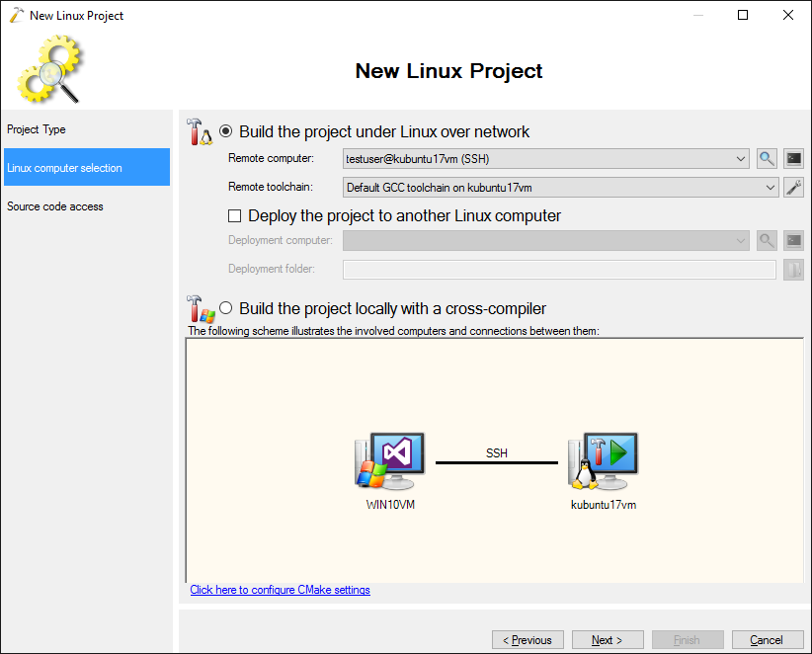
Task: Enable Deploy the project to another Linux computer
Action: point(234,216)
